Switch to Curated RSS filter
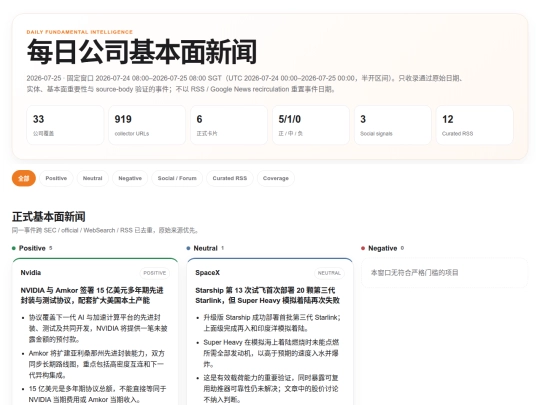Screen dimensions: 540x405 [x=230, y=178]
